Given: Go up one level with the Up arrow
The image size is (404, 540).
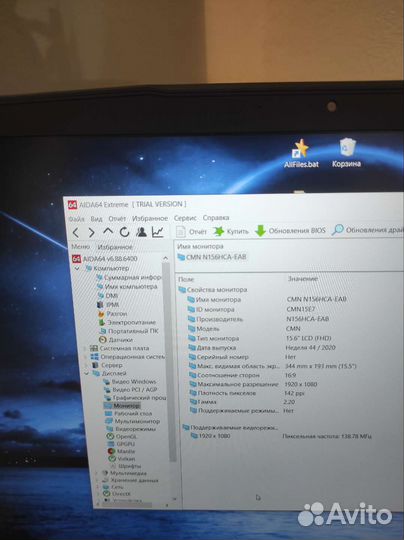Looking at the screenshot, I should [108, 232].
